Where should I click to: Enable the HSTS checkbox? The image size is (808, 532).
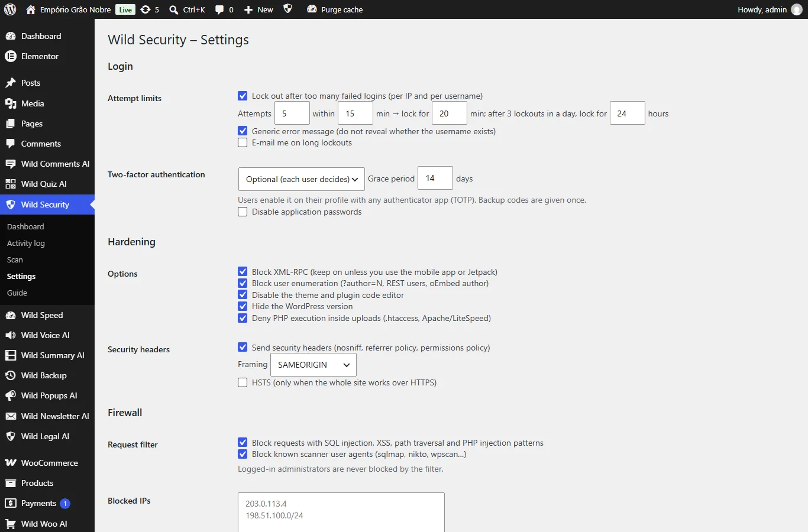tap(243, 382)
